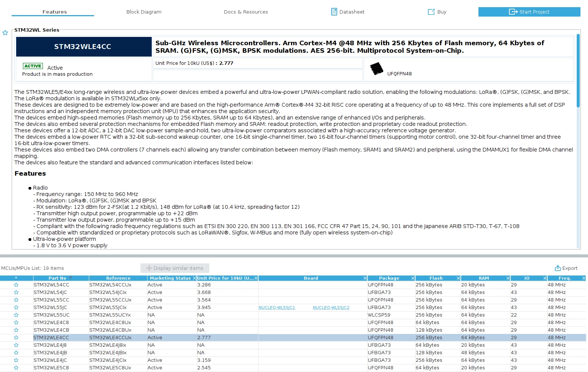Click the Start Project button
Viewport: 588px width, 372px height.
[x=529, y=12]
